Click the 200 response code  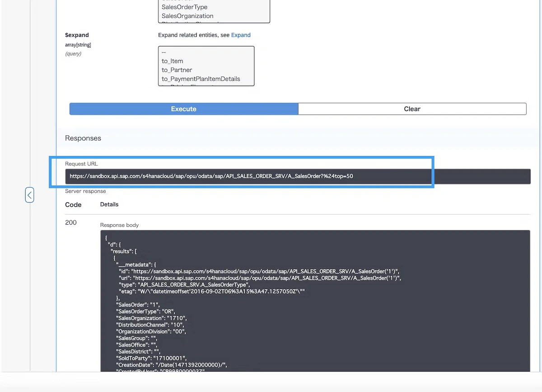click(71, 222)
